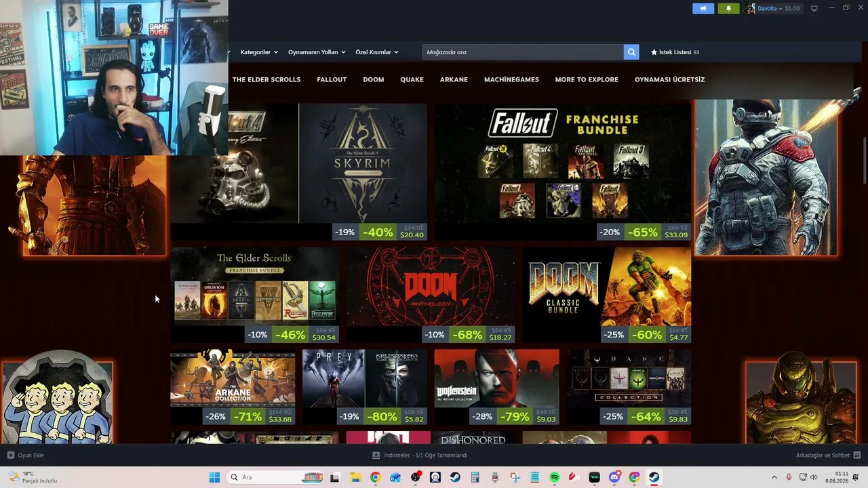Image resolution: width=868 pixels, height=488 pixels.
Task: Select THE ELDER SCROLLS tab
Action: pos(267,79)
